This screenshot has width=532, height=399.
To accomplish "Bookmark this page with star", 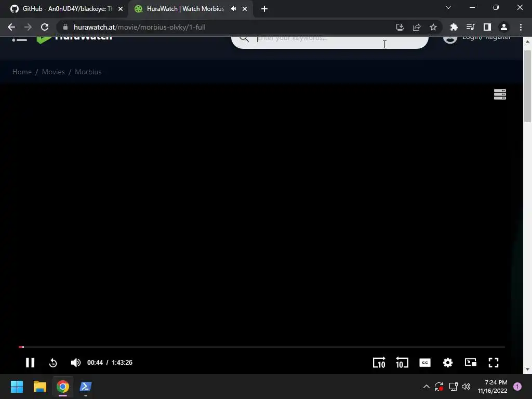I will tap(433, 27).
